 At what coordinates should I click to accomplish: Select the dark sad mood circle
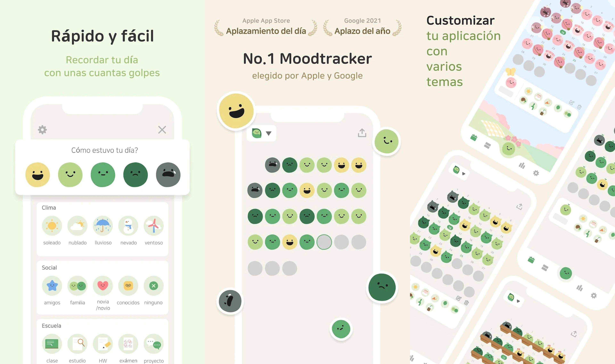[136, 174]
